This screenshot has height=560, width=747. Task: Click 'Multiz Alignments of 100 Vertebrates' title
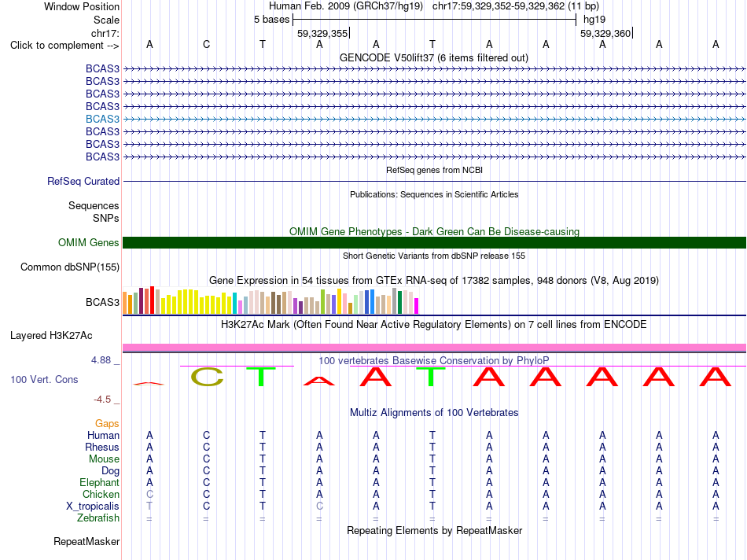tap(434, 412)
